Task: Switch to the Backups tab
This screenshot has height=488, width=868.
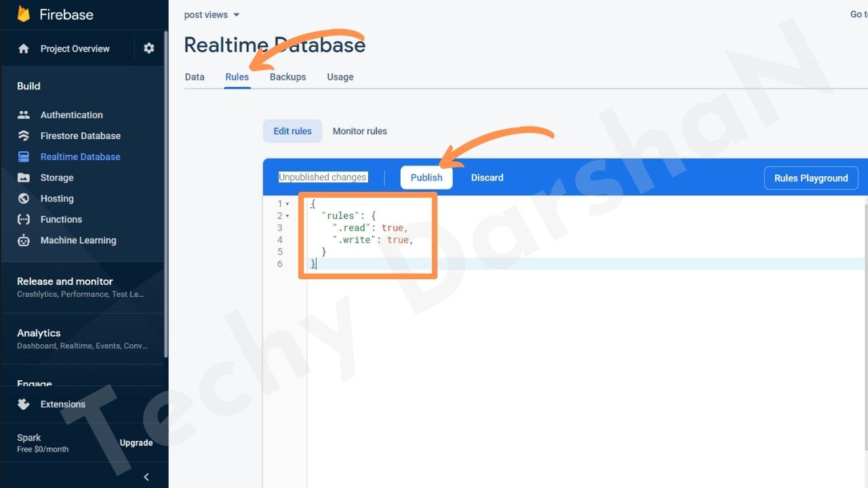Action: pyautogui.click(x=288, y=77)
